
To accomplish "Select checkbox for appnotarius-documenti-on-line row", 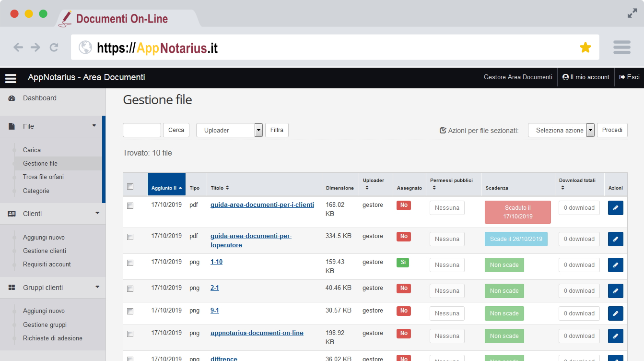I will (x=130, y=334).
